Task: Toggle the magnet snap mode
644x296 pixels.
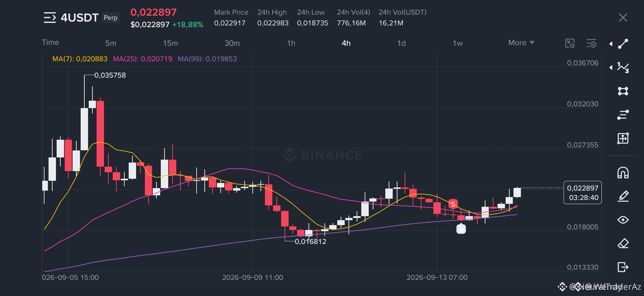Action: 623,173
